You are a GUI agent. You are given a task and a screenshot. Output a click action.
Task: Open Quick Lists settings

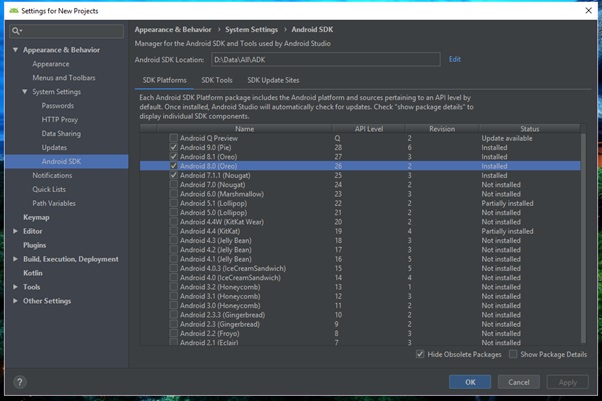[x=49, y=189]
